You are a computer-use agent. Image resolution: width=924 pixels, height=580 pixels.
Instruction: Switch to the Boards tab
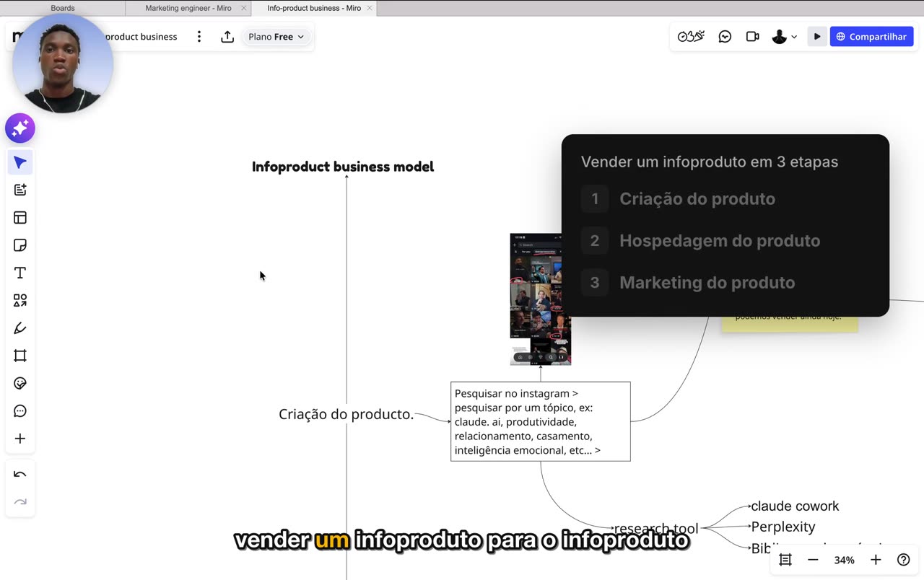63,8
